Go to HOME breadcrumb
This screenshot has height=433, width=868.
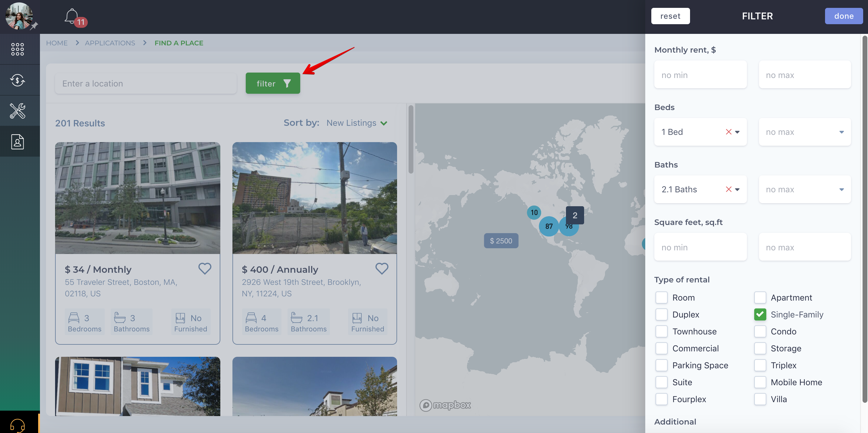point(57,43)
